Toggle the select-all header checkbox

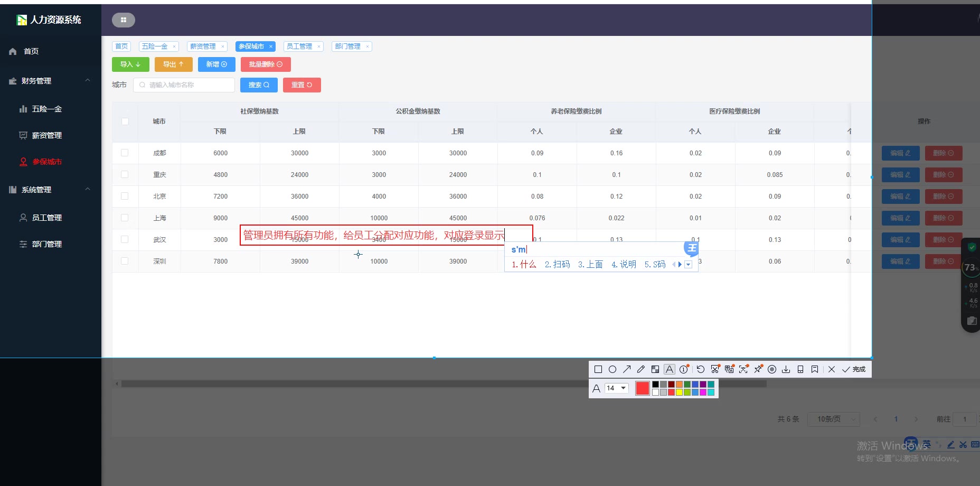(x=125, y=121)
